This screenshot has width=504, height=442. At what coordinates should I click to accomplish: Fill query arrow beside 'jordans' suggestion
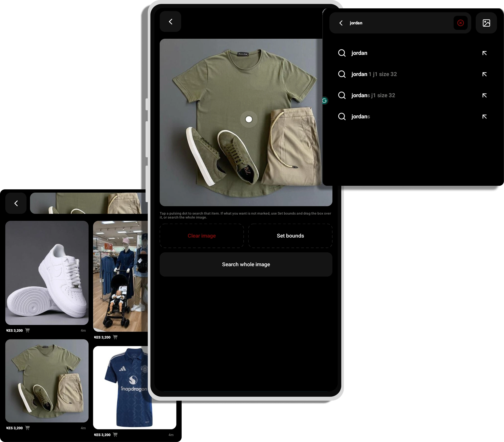pos(484,117)
